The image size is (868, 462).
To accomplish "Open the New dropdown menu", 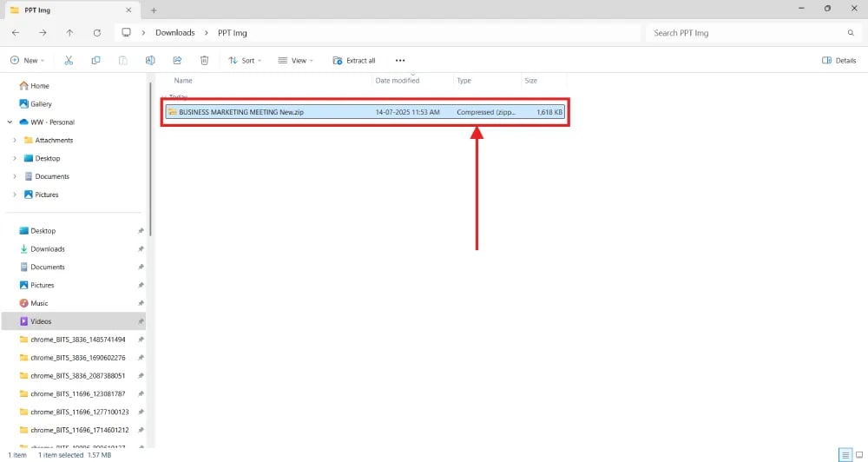I will 29,60.
